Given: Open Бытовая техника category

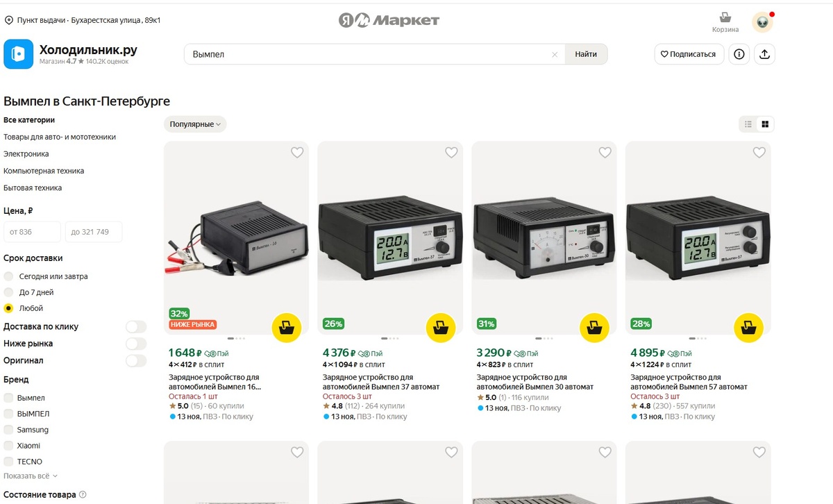Looking at the screenshot, I should pyautogui.click(x=33, y=188).
